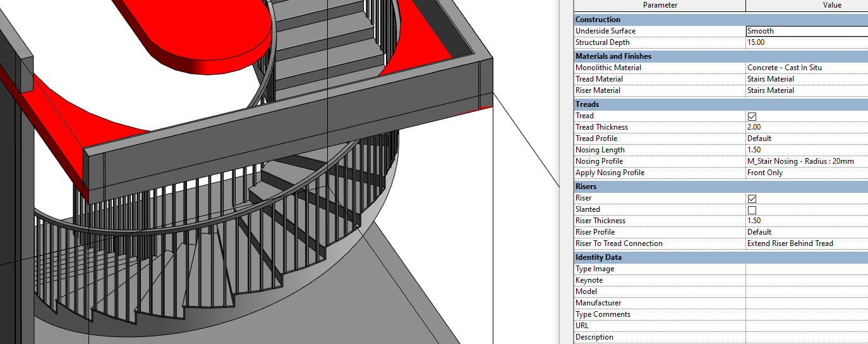868x344 pixels.
Task: Open the Riser Profile 'Default' value
Action: coord(807,232)
